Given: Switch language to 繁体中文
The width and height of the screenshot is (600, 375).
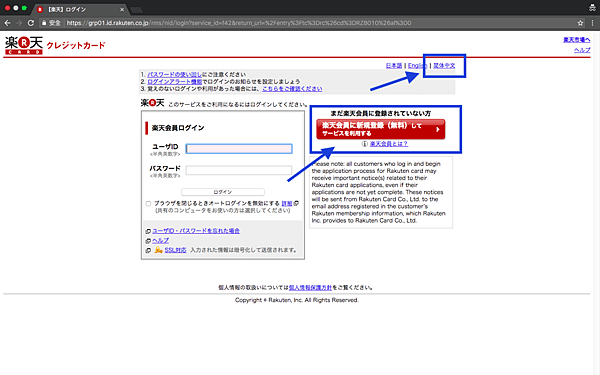Looking at the screenshot, I should tap(444, 66).
